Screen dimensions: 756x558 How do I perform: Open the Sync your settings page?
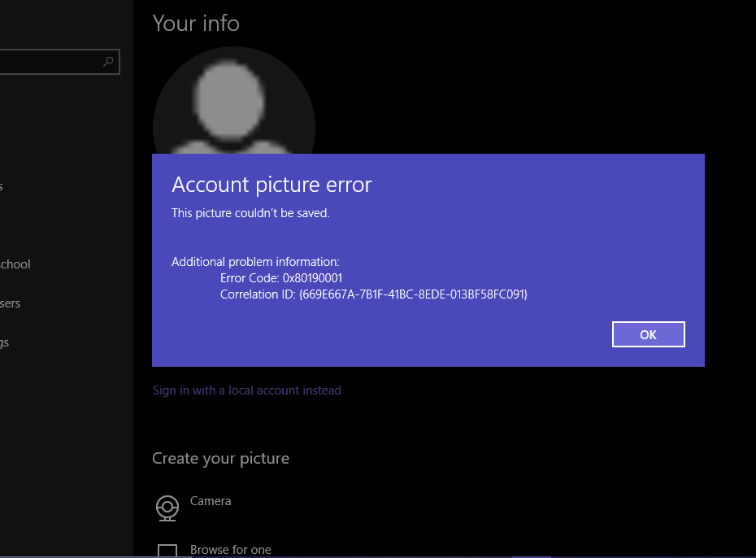tap(7, 342)
